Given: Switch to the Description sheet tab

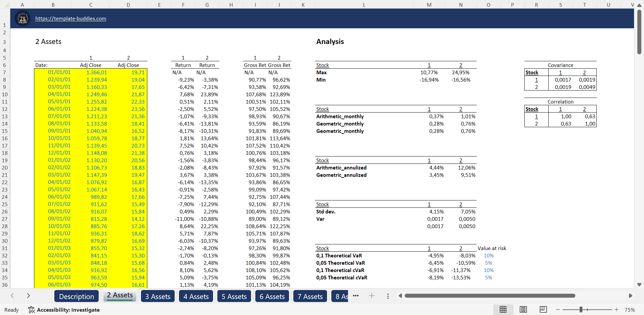Looking at the screenshot, I should coord(76,296).
